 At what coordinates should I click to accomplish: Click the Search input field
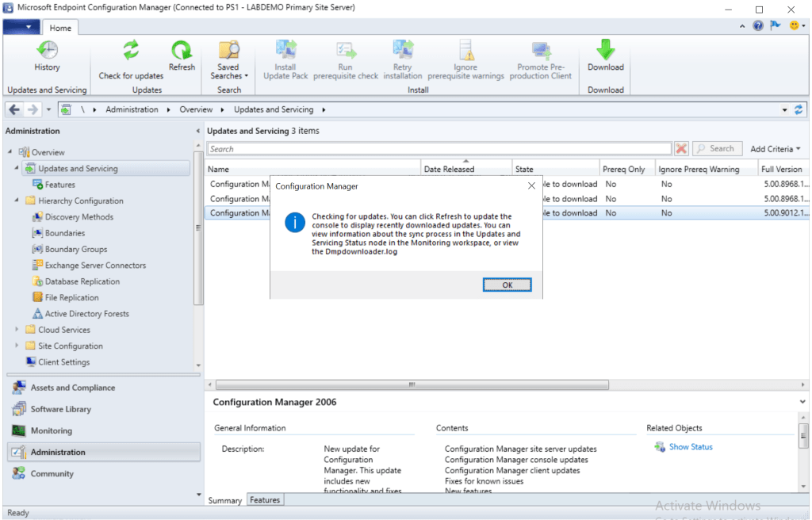pyautogui.click(x=439, y=149)
